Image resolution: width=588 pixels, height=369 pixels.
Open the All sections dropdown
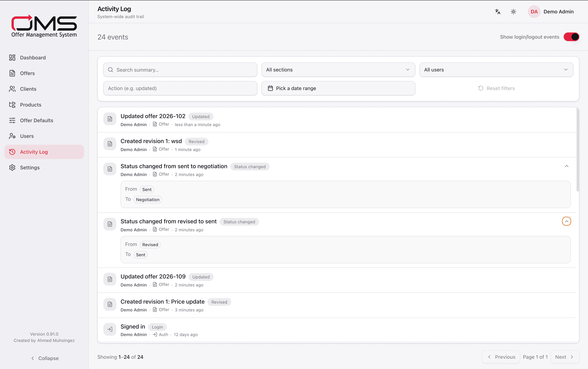tap(338, 70)
